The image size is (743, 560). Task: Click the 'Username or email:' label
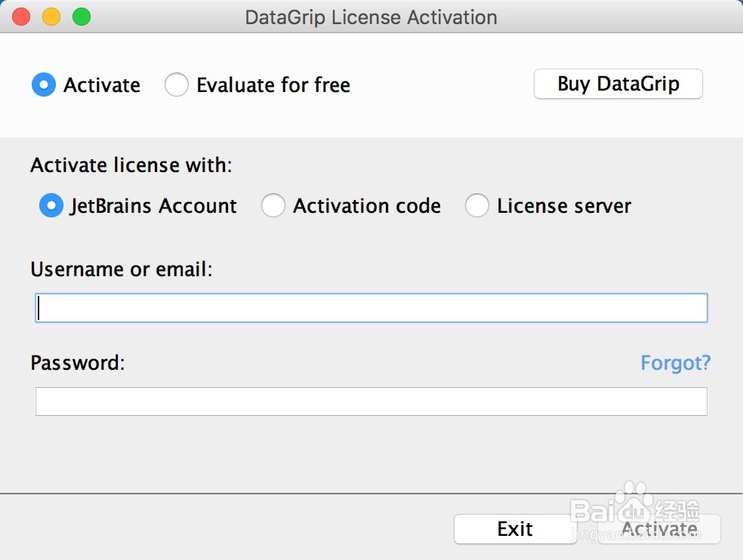(122, 269)
